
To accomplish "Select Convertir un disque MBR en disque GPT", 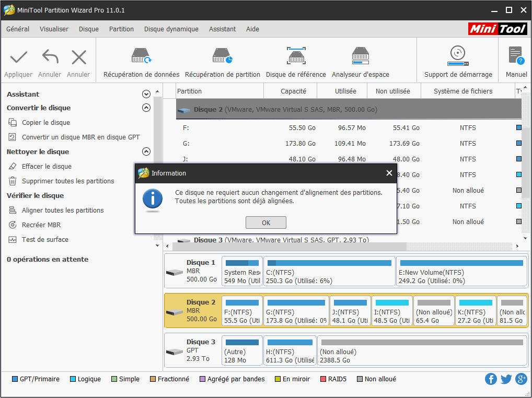I will [81, 137].
